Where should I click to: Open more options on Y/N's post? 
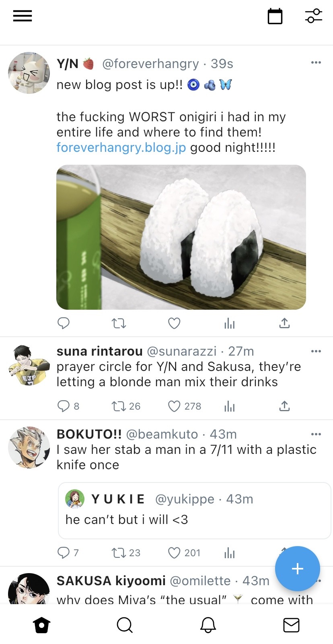[x=316, y=62]
